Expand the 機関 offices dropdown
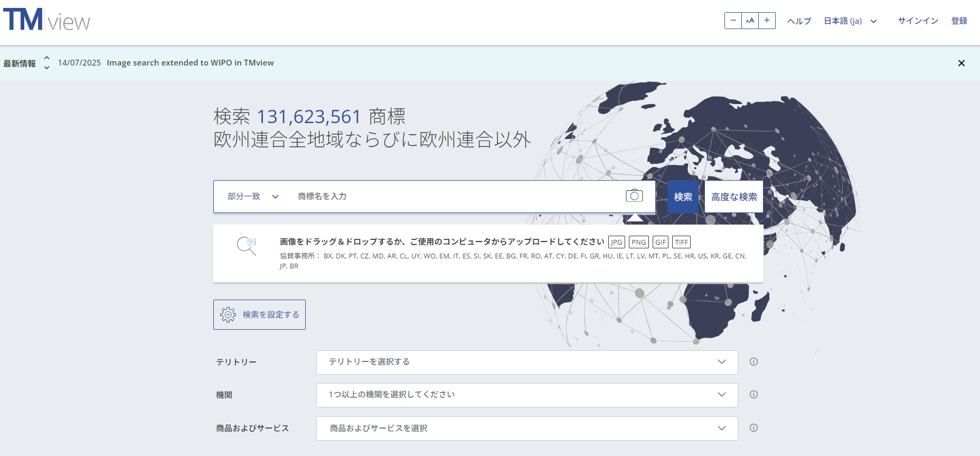 point(527,395)
